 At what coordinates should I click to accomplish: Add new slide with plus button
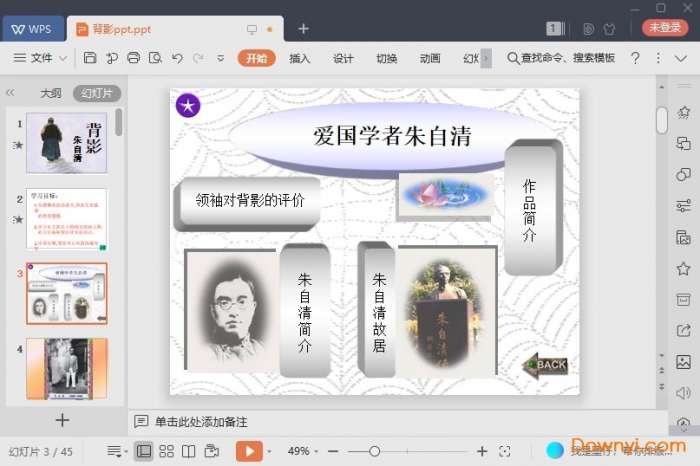pyautogui.click(x=62, y=420)
